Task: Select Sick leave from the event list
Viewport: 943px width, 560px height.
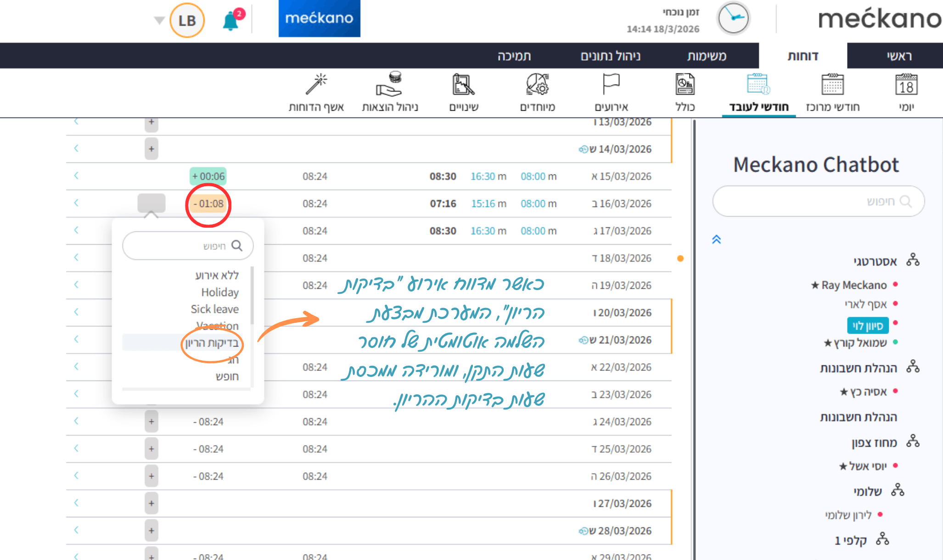Action: coord(214,309)
